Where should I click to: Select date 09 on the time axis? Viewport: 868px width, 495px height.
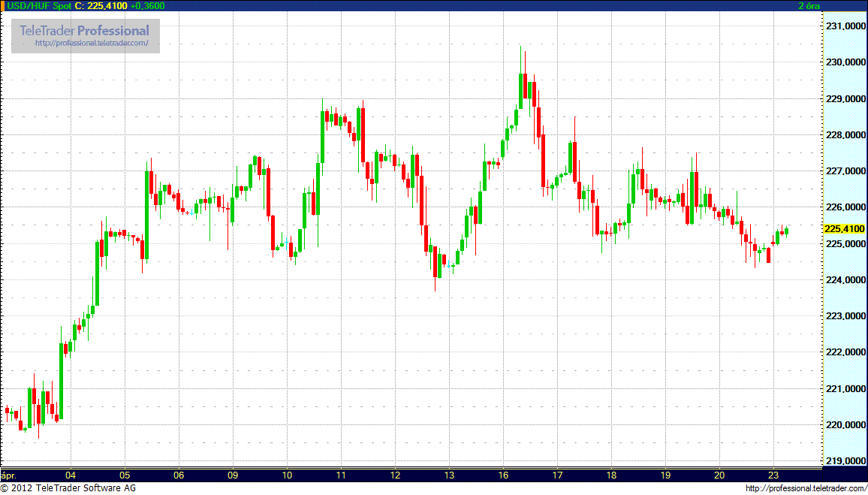(233, 475)
